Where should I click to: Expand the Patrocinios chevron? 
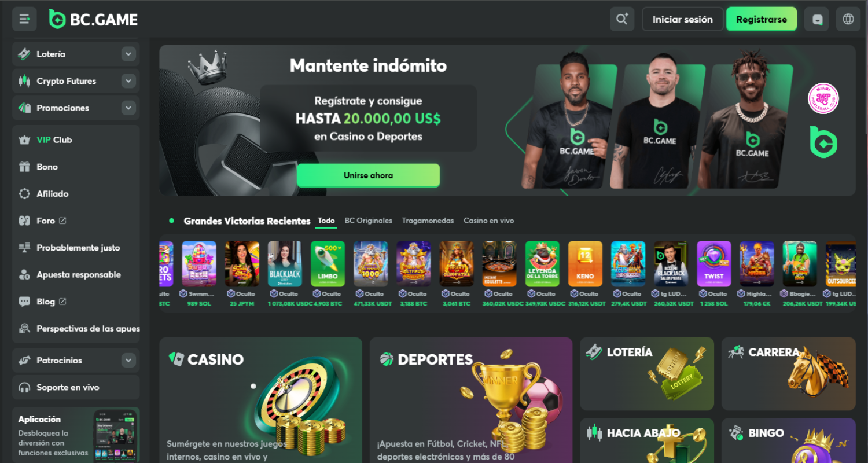point(128,360)
